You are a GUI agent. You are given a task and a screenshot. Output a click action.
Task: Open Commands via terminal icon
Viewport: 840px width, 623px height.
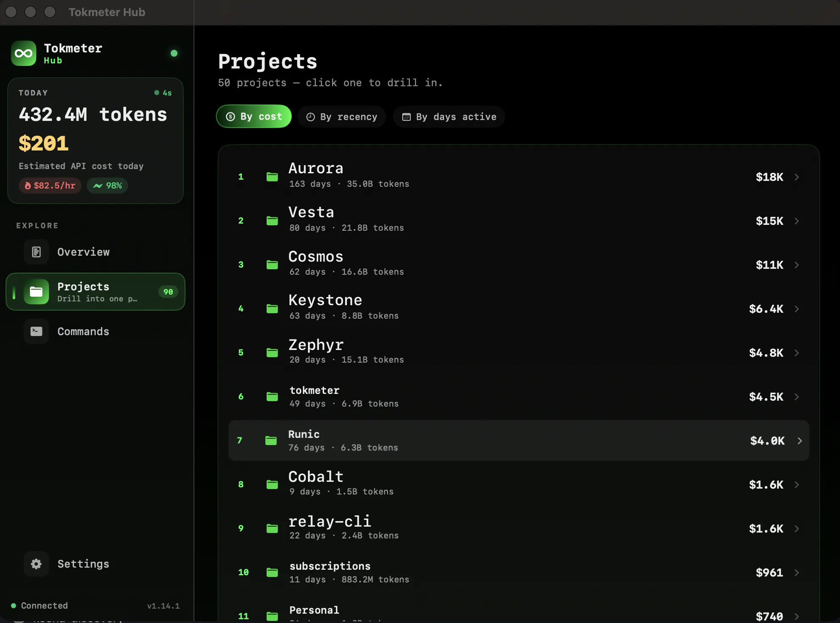(x=36, y=331)
